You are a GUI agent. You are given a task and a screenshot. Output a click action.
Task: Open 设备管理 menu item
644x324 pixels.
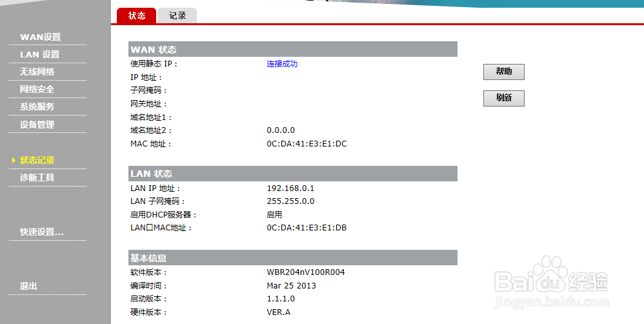37,125
